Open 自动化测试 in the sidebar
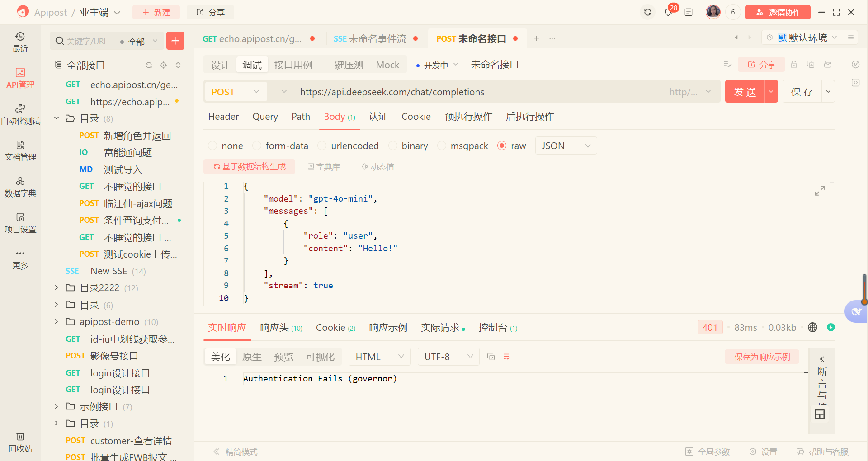 (20, 114)
